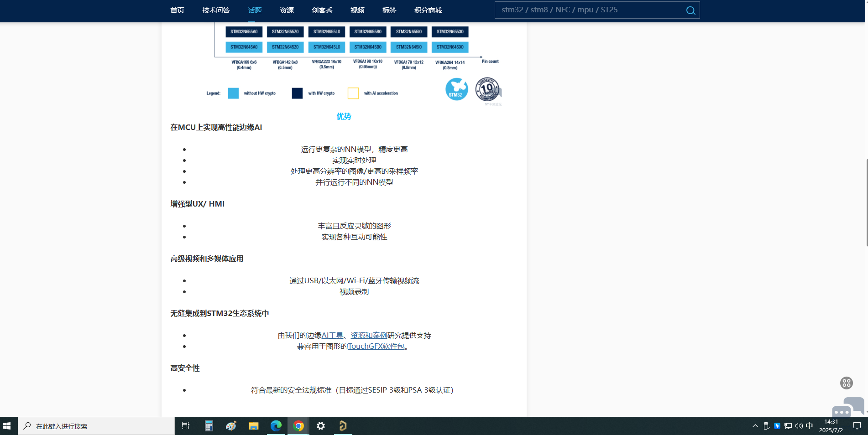Click the page vertical scrollbar thumb
The width and height of the screenshot is (868, 435).
pos(867,202)
